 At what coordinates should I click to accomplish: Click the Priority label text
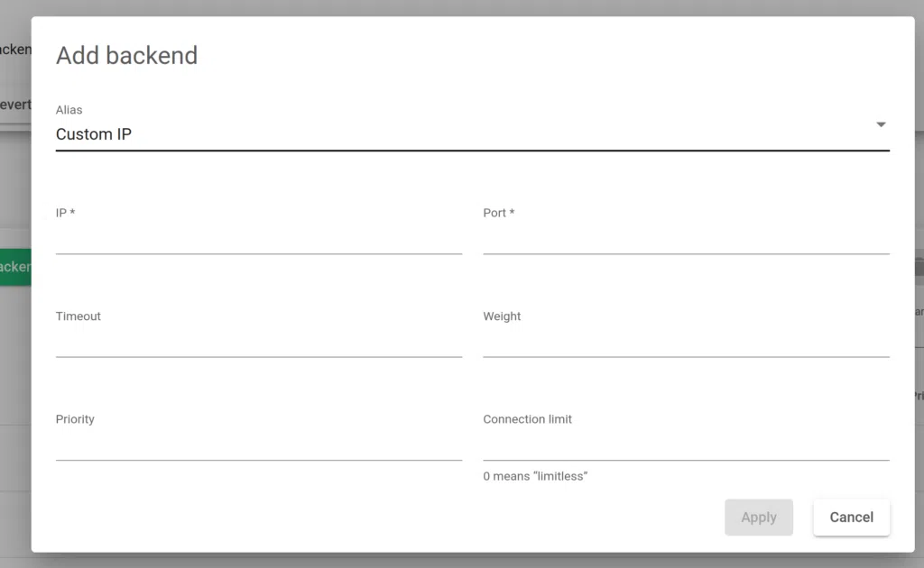click(75, 419)
